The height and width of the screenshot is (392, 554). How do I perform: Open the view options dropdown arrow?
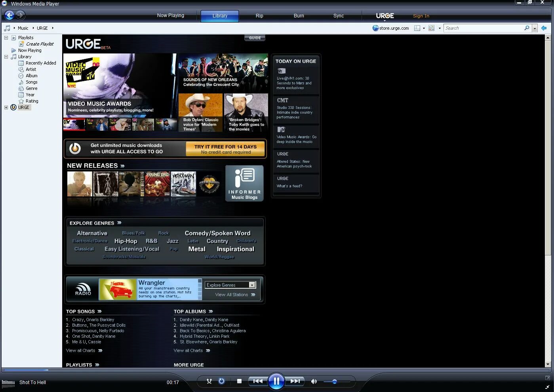440,28
